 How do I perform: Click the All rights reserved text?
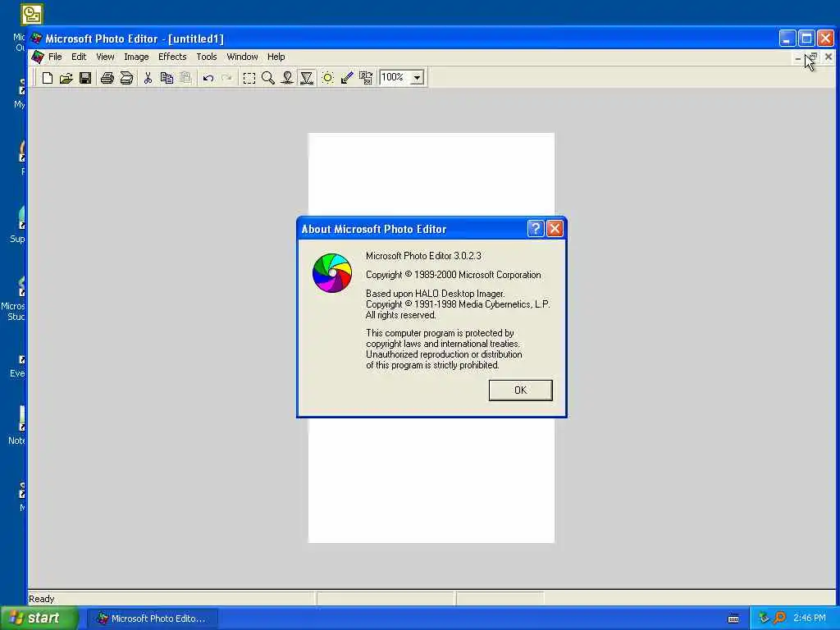[400, 315]
